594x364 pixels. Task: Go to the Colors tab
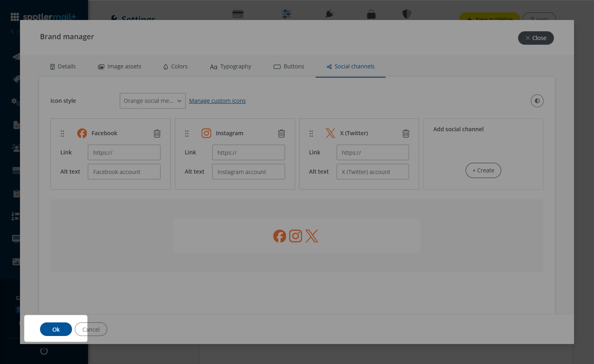click(175, 66)
